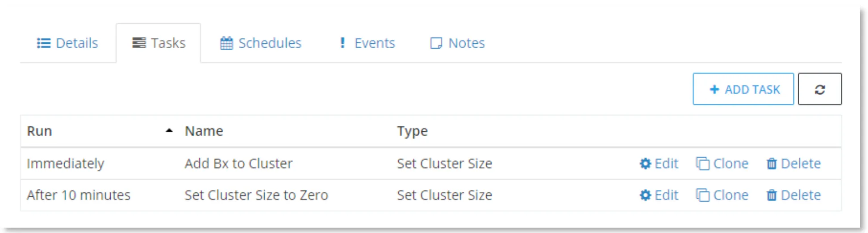Viewport: 868px width, 233px height.
Task: Sort tasks by Type column header
Action: click(x=412, y=131)
